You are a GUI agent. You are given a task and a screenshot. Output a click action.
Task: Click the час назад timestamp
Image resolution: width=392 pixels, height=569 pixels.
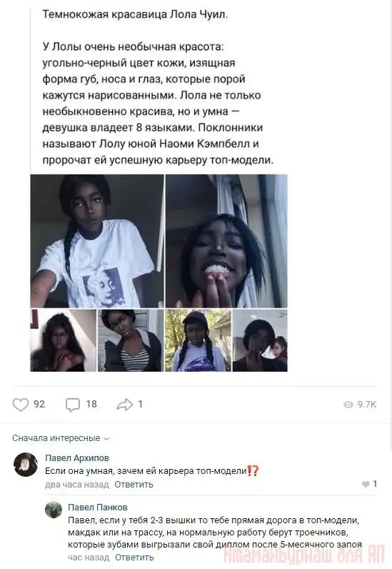coord(89,557)
